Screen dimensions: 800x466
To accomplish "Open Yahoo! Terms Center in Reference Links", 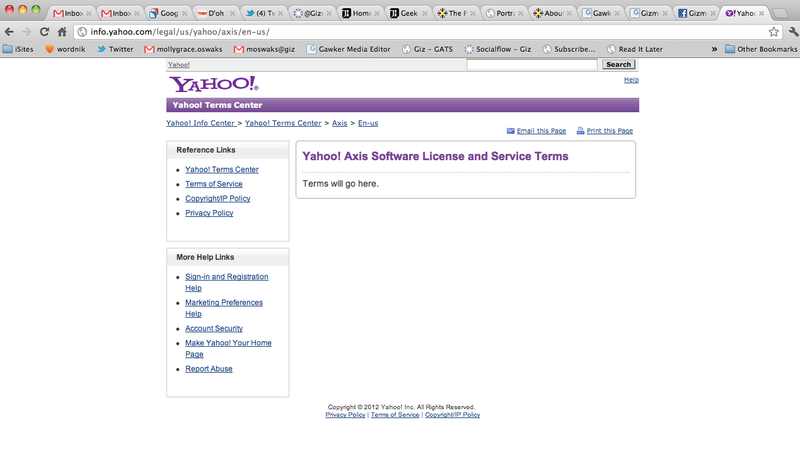I will point(221,169).
